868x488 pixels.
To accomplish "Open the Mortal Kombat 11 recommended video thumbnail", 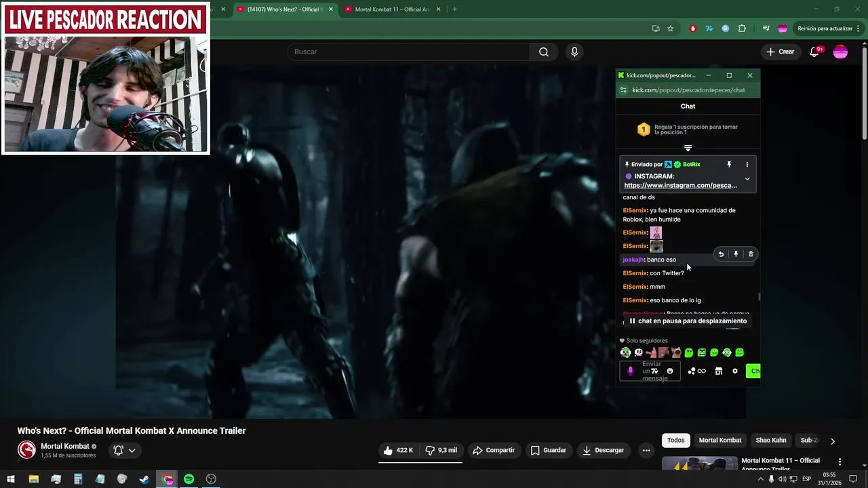I will pyautogui.click(x=699, y=464).
